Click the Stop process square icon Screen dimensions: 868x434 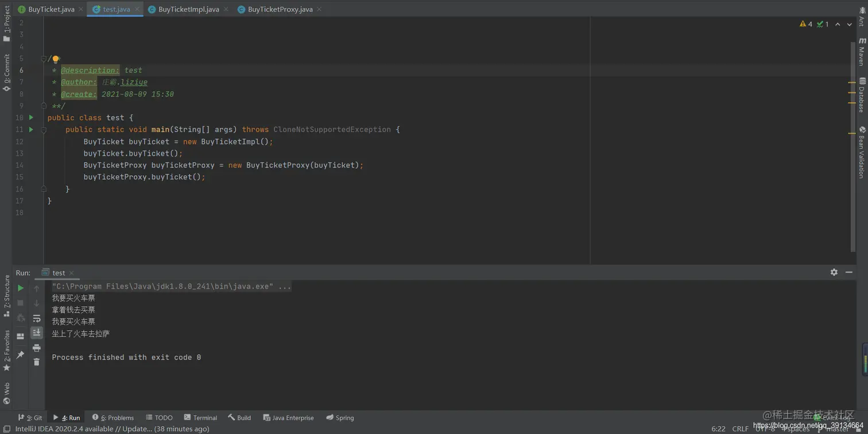click(21, 303)
